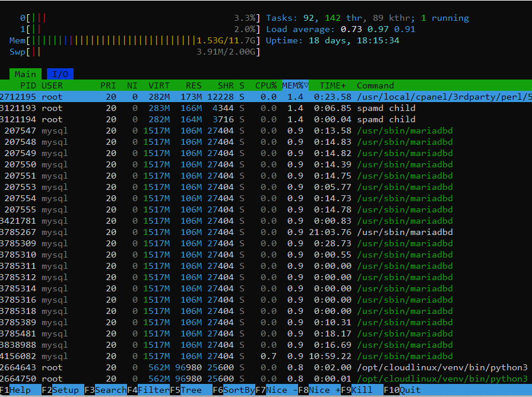Select mariadbd process PID 3785481
The image size is (532, 397).
point(266,334)
